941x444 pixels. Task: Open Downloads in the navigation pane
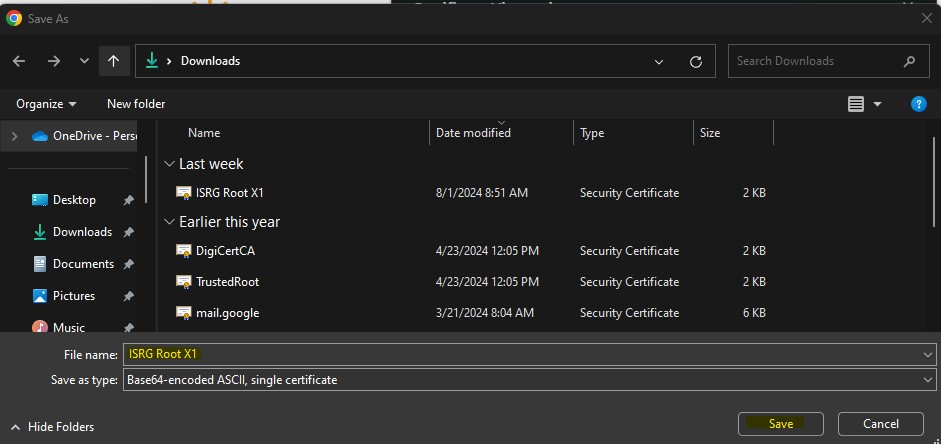click(82, 232)
